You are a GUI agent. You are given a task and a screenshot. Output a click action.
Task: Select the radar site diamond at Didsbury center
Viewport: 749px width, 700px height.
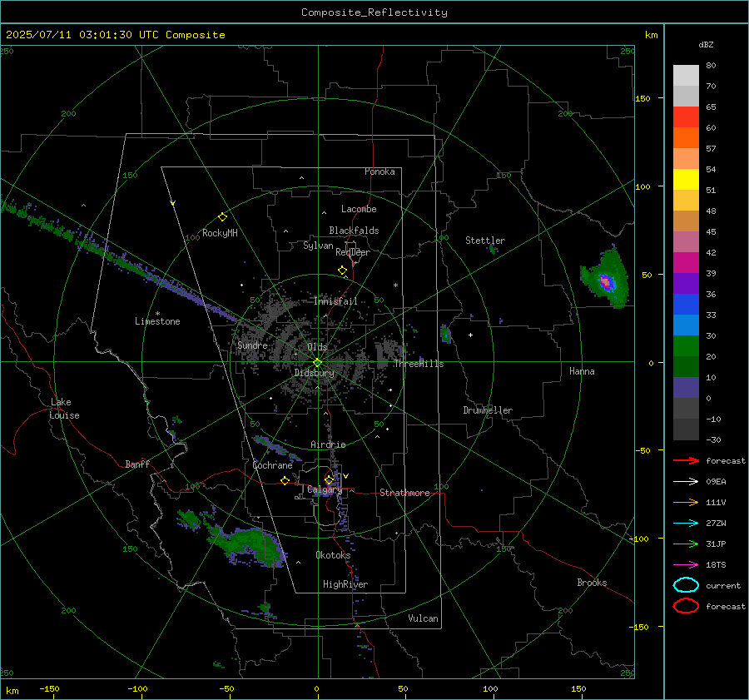click(317, 363)
